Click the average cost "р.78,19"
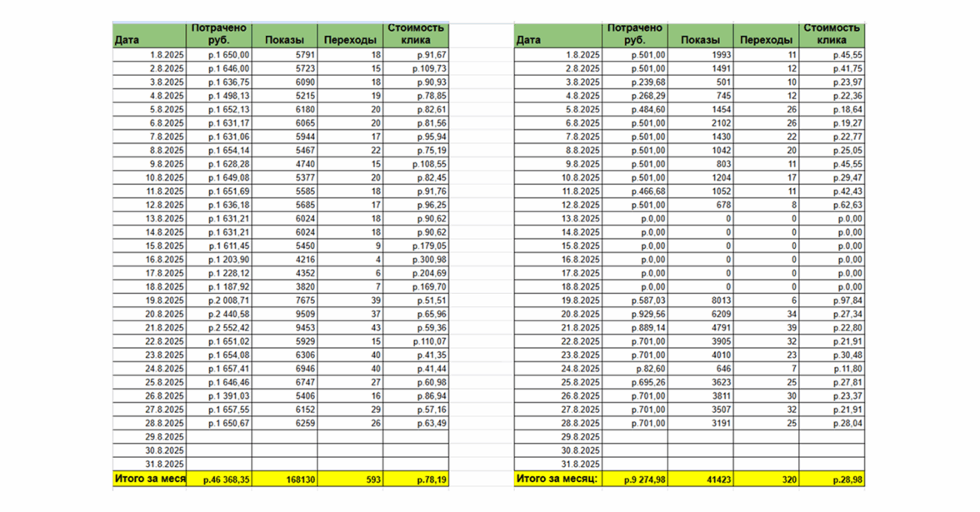The image size is (980, 512). (416, 480)
